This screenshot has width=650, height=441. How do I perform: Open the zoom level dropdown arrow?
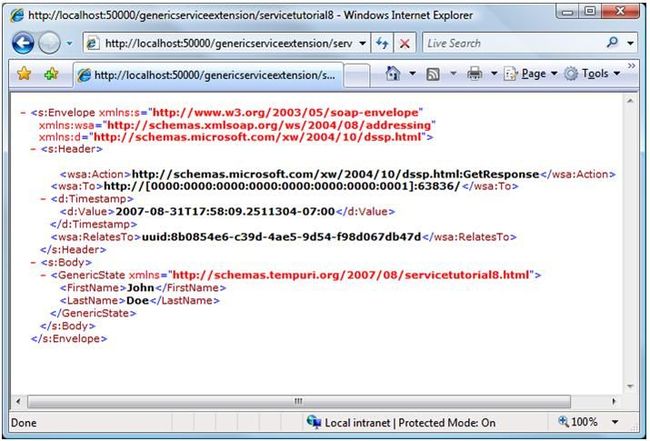615,422
